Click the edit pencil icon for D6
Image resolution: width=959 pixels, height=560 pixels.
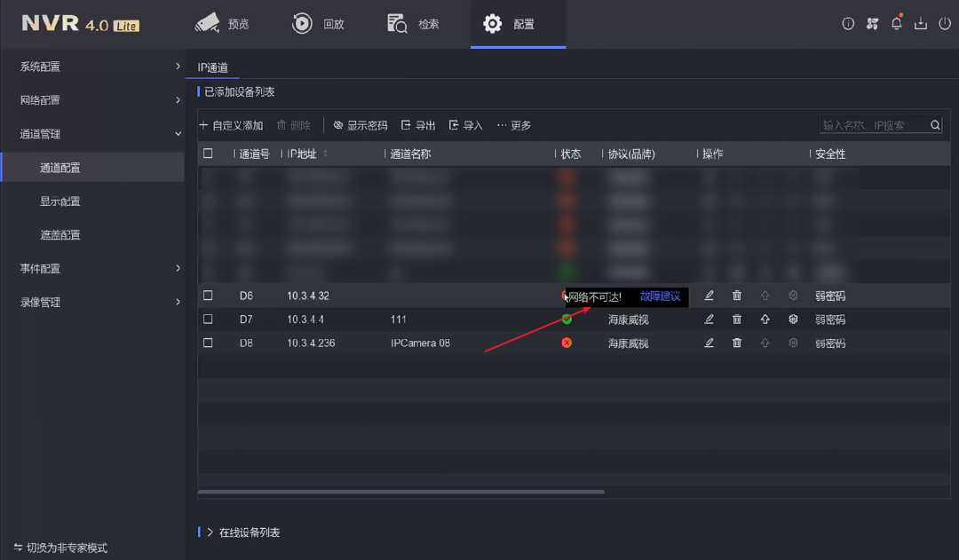709,296
